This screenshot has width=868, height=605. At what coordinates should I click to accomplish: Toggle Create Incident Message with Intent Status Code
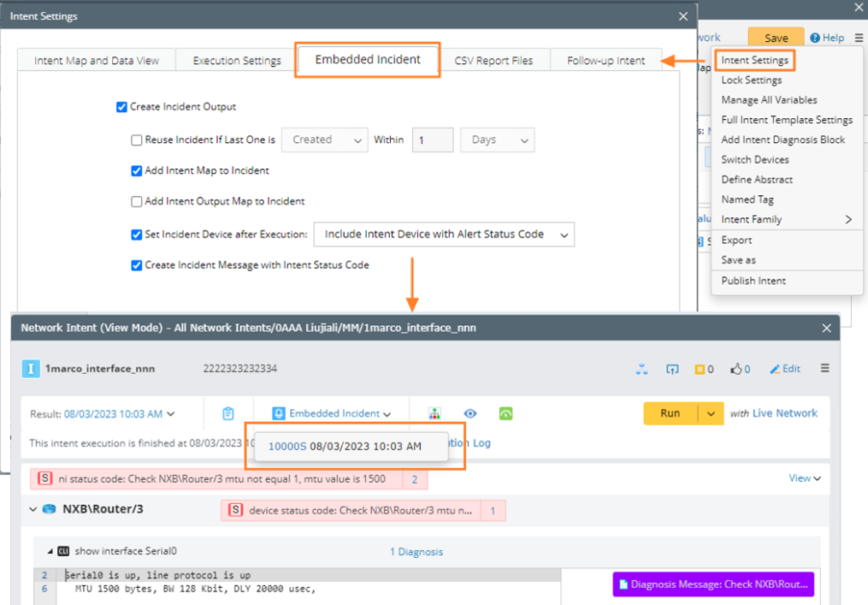136,265
